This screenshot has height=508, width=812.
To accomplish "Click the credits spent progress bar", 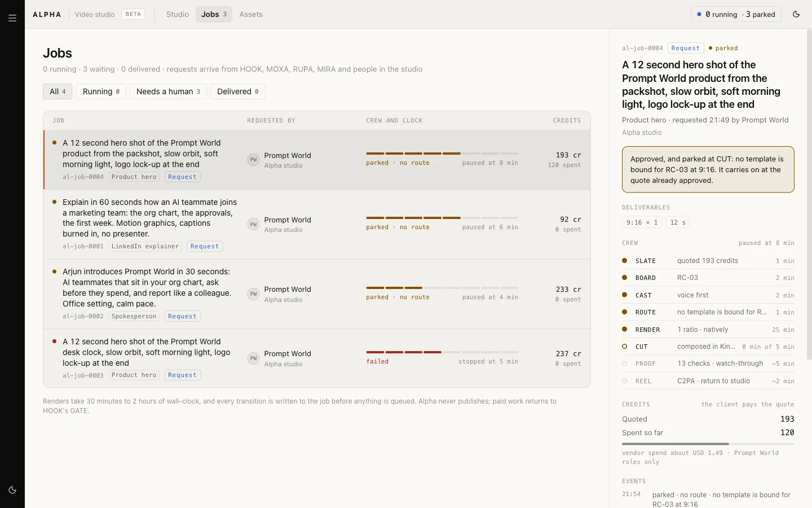I will coord(708,444).
